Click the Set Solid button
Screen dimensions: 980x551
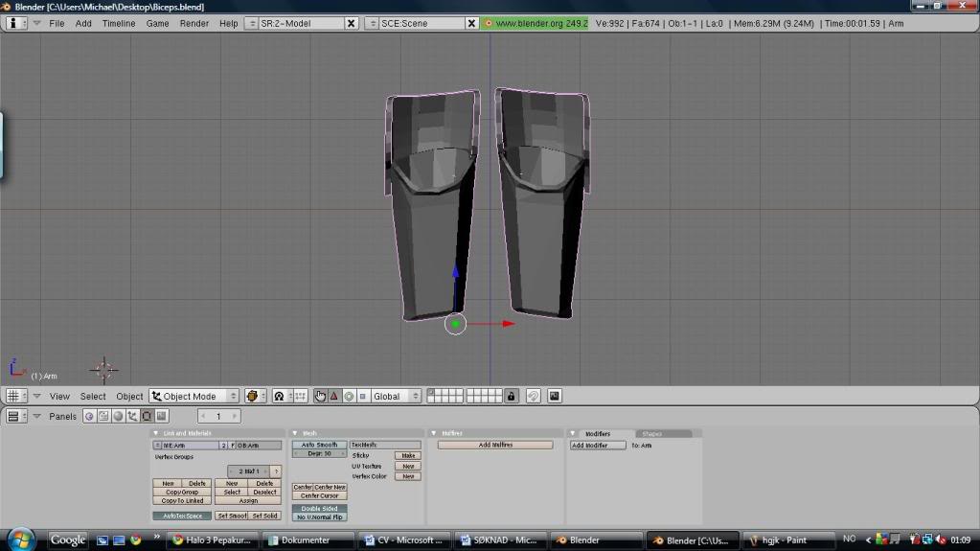pyautogui.click(x=265, y=516)
